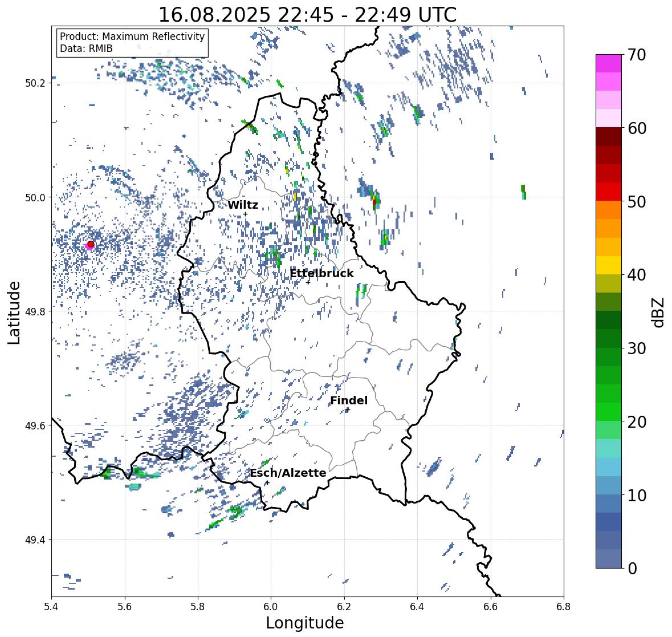Image resolution: width=672 pixels, height=637 pixels.
Task: Click the 5.6 longitude tick label
Action: [x=125, y=607]
